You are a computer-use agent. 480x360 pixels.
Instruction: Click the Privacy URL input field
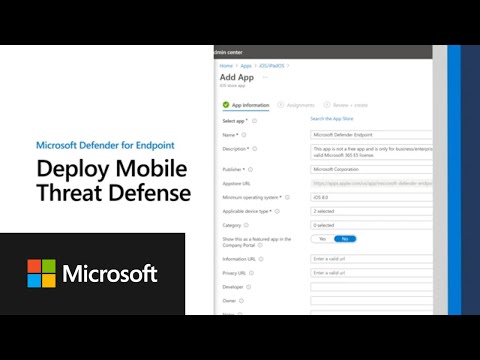coord(371,273)
